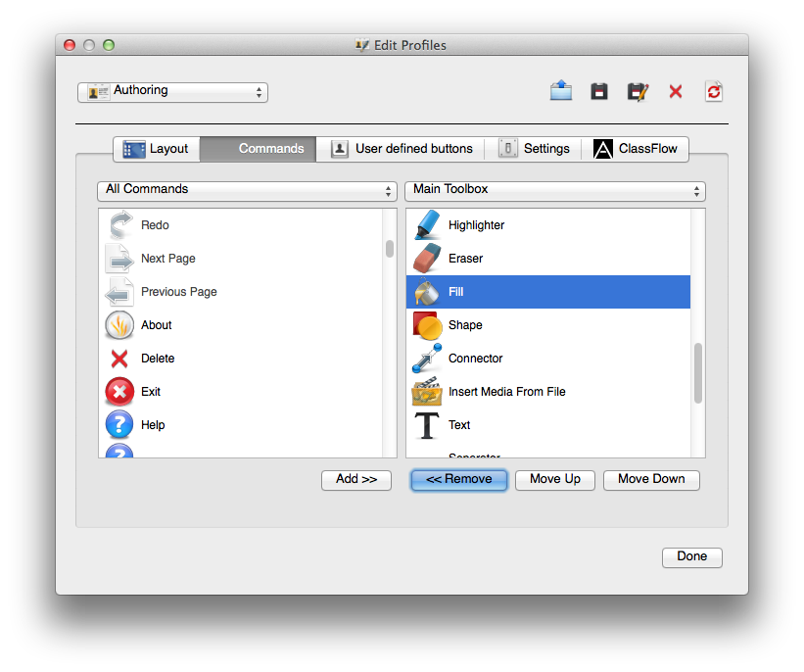The width and height of the screenshot is (804, 672).
Task: Click the red X delete profile icon
Action: 676,91
